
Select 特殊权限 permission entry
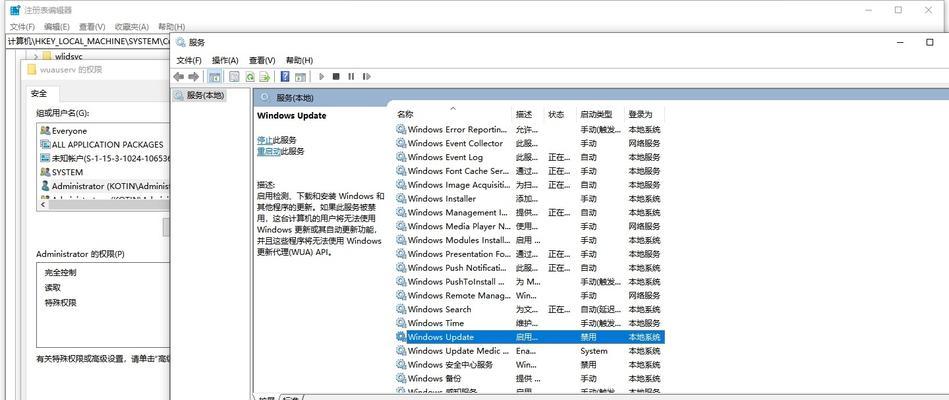[x=61, y=303]
